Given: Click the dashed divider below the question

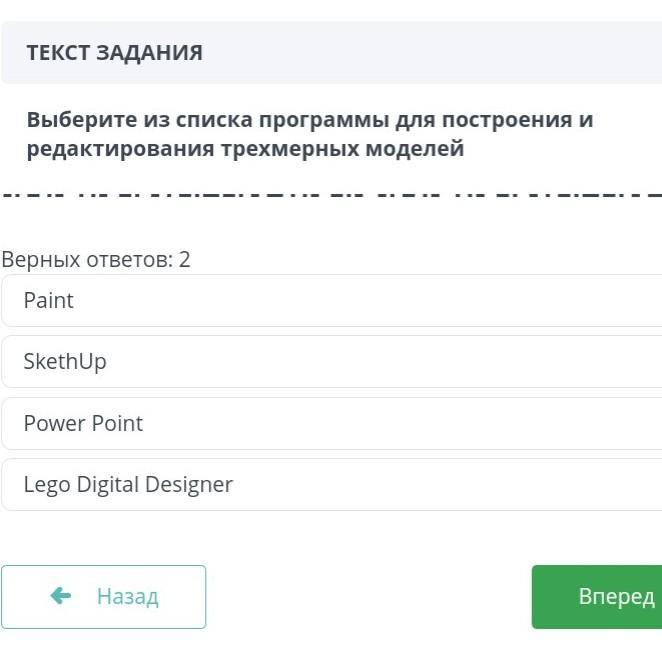Looking at the screenshot, I should (330, 193).
